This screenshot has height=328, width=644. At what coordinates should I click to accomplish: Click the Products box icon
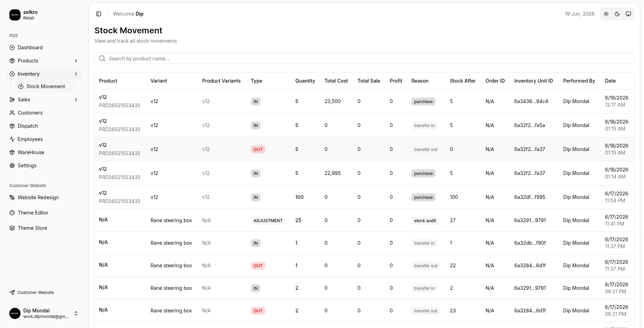(x=12, y=61)
